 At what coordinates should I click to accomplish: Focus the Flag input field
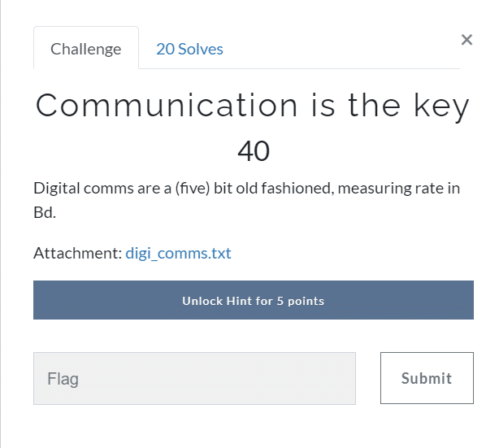(194, 378)
